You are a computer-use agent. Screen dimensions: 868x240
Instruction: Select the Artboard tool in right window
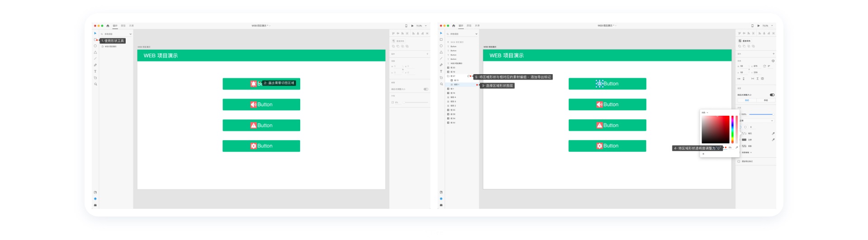pyautogui.click(x=441, y=78)
